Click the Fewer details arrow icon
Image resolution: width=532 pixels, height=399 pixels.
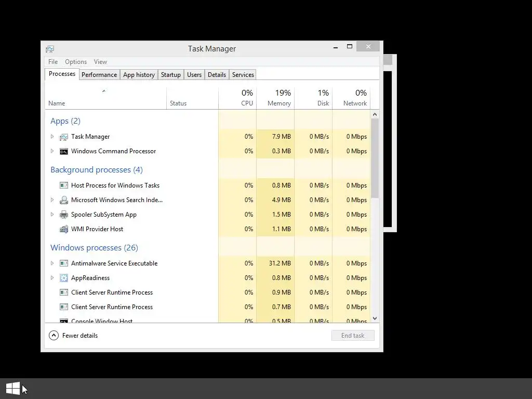(x=54, y=336)
